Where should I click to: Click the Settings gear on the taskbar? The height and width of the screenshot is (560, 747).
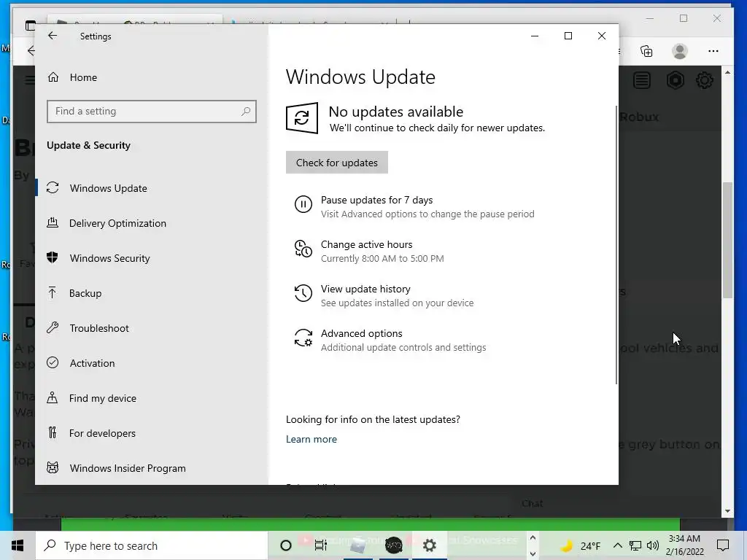[429, 545]
